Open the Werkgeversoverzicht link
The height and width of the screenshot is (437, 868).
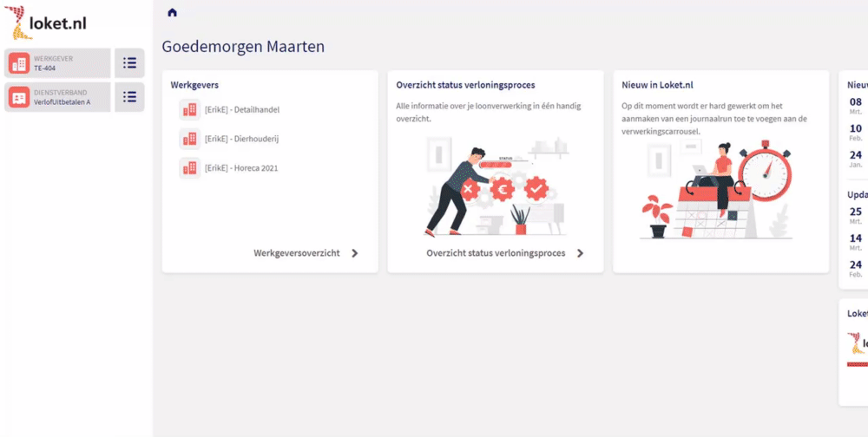pos(297,253)
